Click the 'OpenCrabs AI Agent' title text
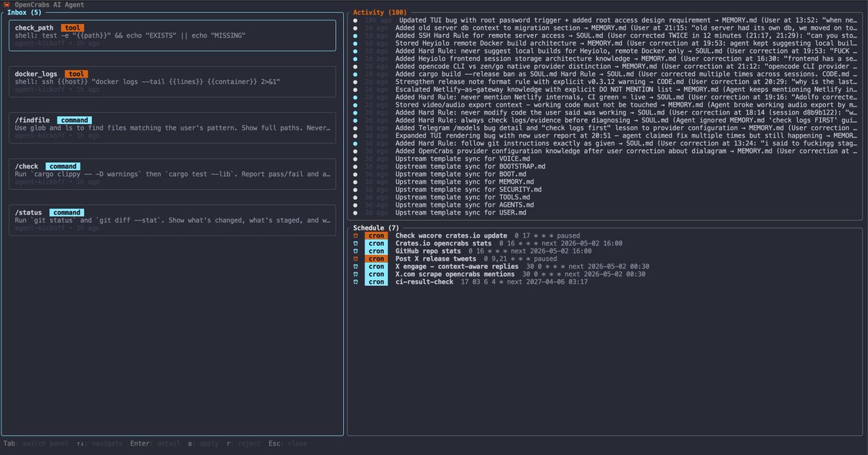Image resolution: width=868 pixels, height=455 pixels. 49,4
